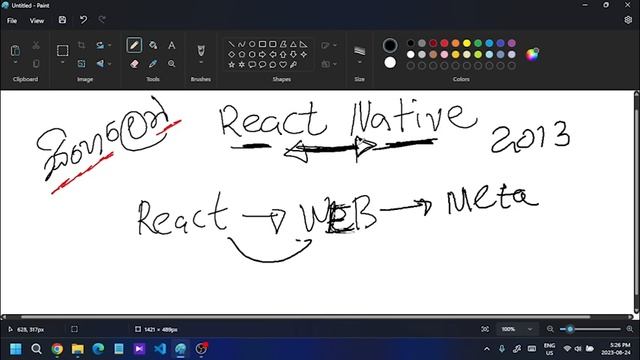
Task: Choose the Line shape
Action: (231, 44)
